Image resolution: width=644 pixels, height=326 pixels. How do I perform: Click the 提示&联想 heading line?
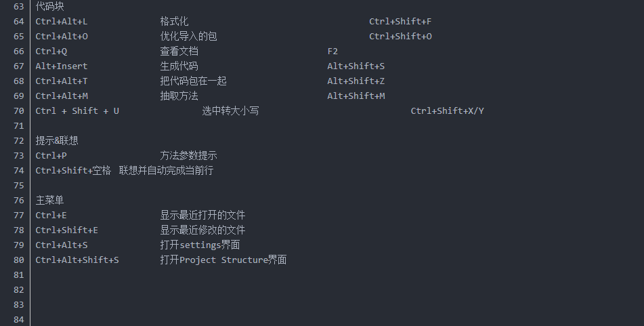(x=57, y=140)
